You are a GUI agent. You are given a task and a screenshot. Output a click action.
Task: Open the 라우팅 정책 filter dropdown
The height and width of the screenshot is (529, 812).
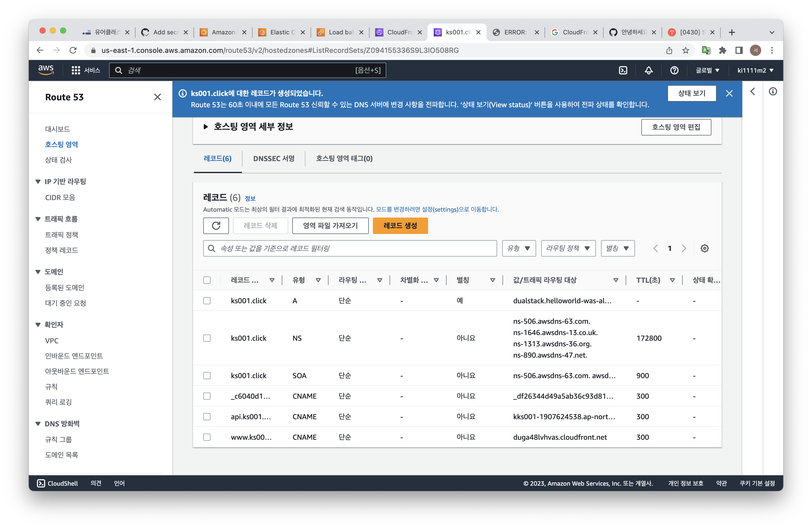pos(568,248)
